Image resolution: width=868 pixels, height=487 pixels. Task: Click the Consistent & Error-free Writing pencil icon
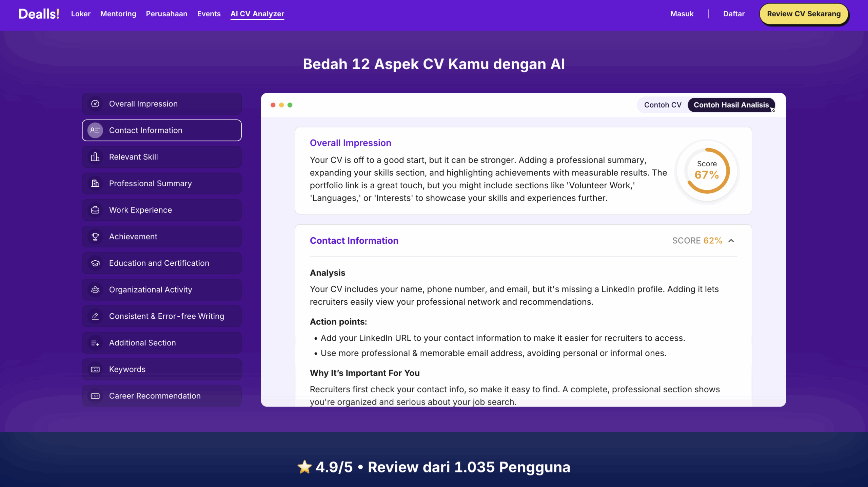(95, 316)
